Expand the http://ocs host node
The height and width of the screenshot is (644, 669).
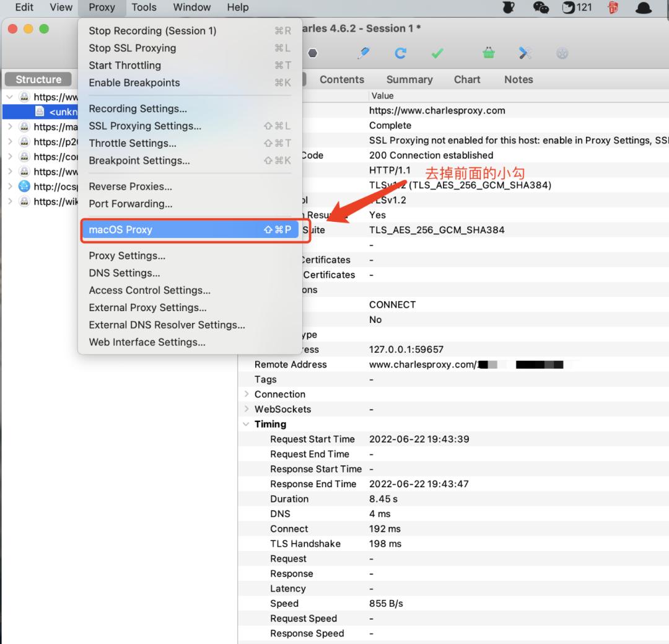coord(10,186)
